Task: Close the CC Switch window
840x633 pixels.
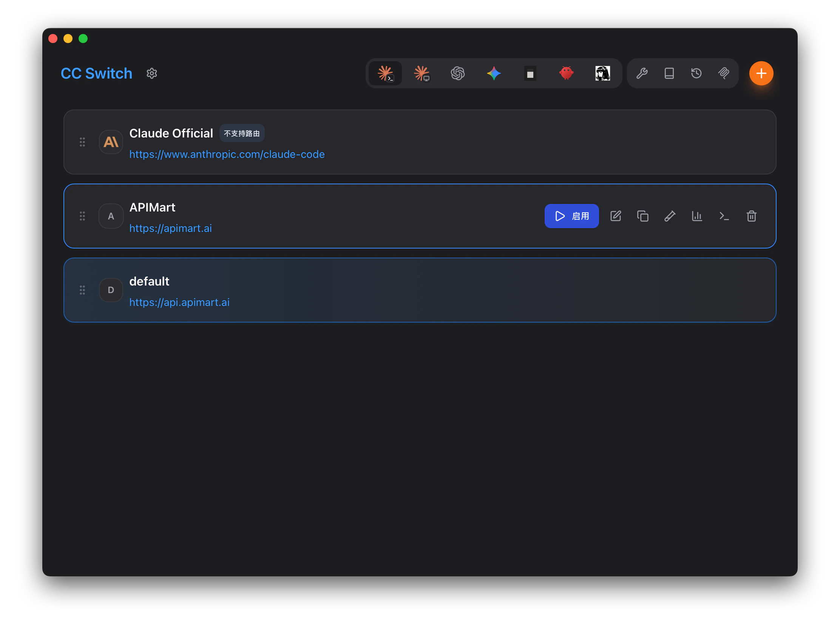Action: click(53, 39)
